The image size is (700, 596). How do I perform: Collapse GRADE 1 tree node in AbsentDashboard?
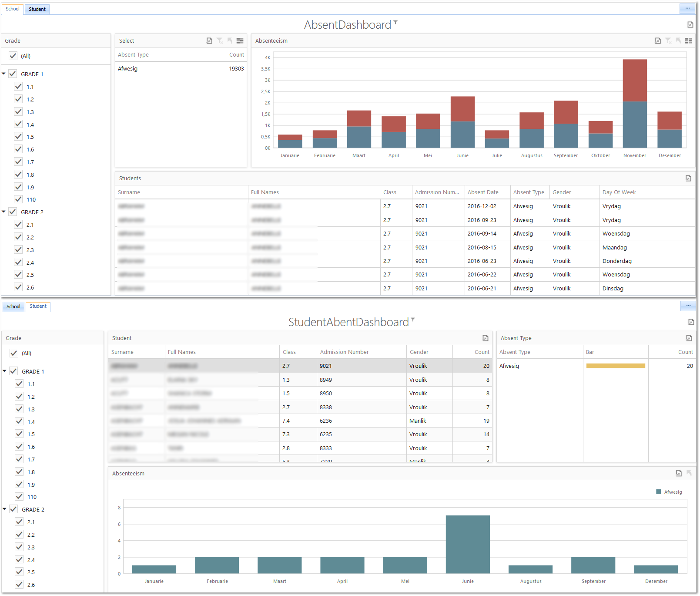tap(4, 74)
